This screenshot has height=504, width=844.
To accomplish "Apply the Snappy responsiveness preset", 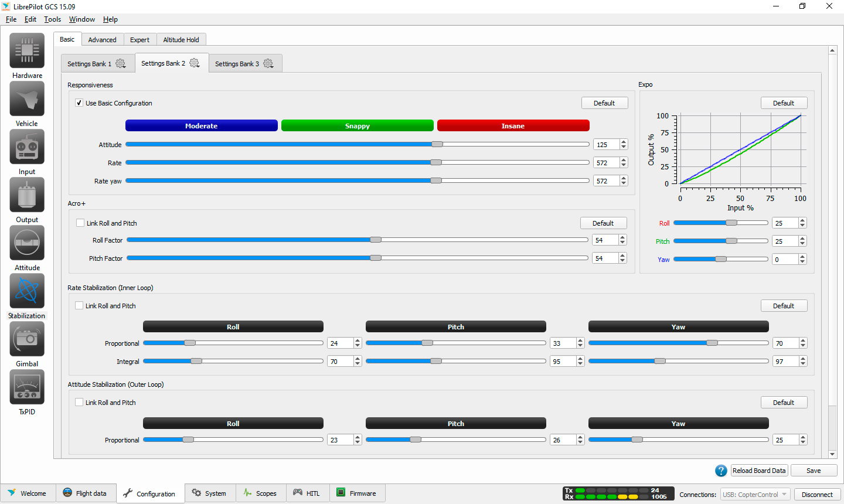I will (358, 125).
